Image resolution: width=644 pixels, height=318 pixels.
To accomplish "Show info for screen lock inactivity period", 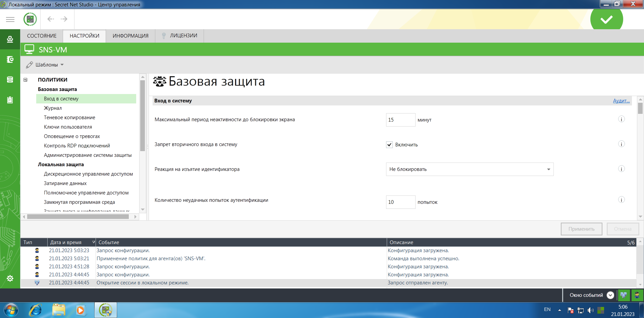I will coord(621,120).
